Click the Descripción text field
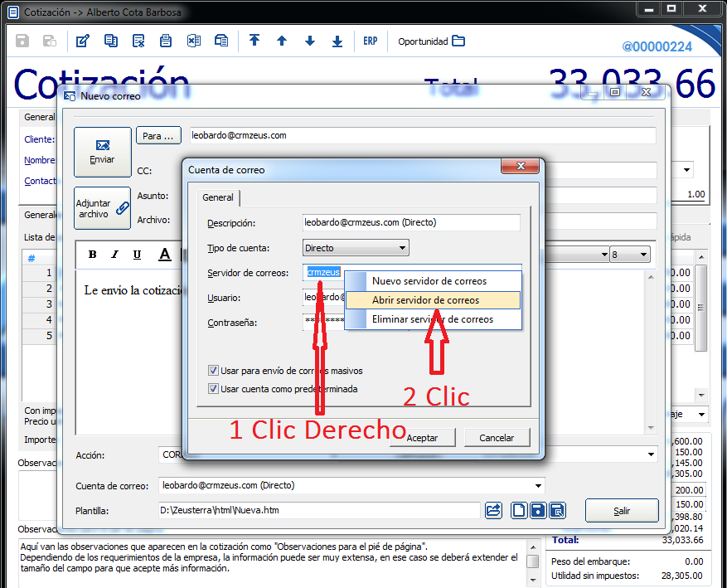 [x=411, y=222]
